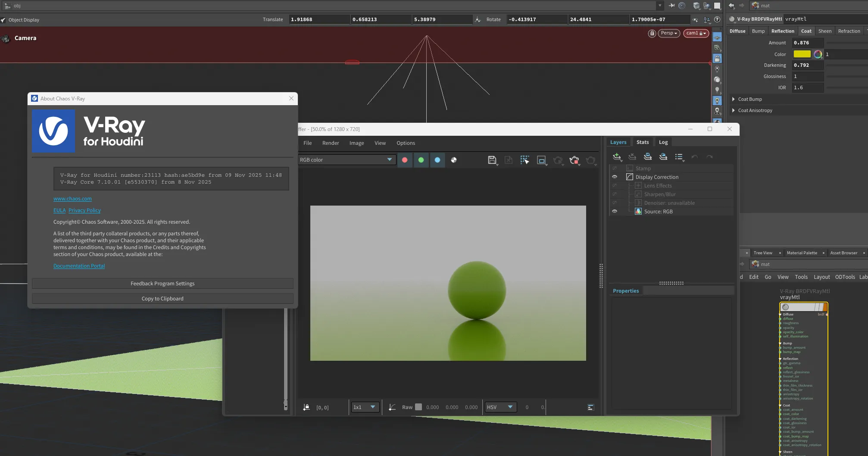Click the add layer icon

(x=617, y=157)
